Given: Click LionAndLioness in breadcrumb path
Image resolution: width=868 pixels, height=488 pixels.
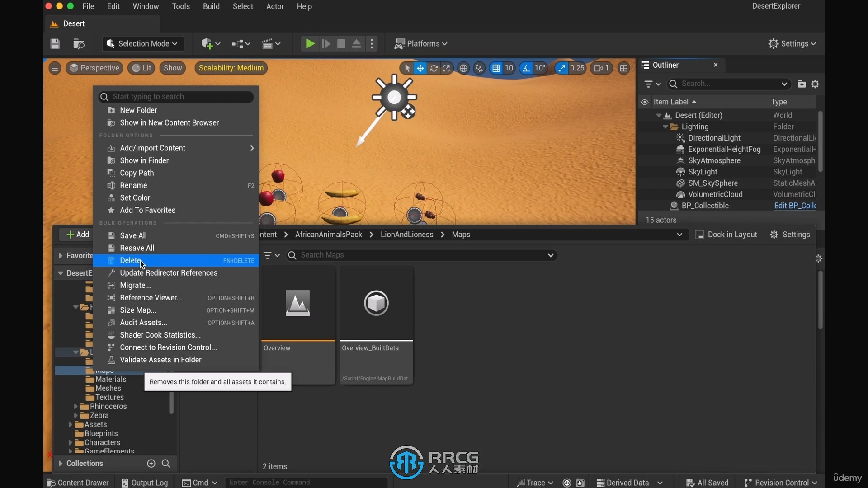Looking at the screenshot, I should pyautogui.click(x=406, y=235).
